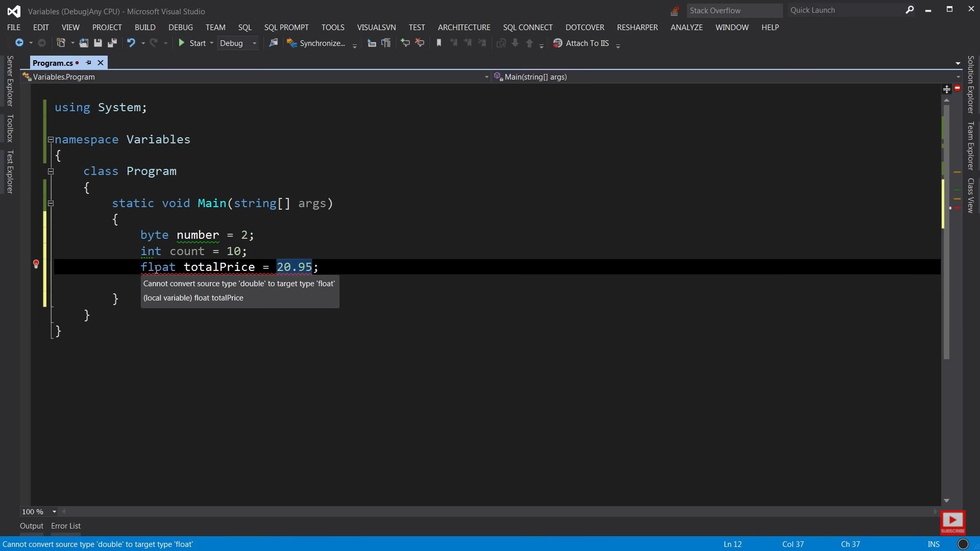Open the Team Explorer side panel
Viewport: 980px width, 551px height.
(970, 146)
